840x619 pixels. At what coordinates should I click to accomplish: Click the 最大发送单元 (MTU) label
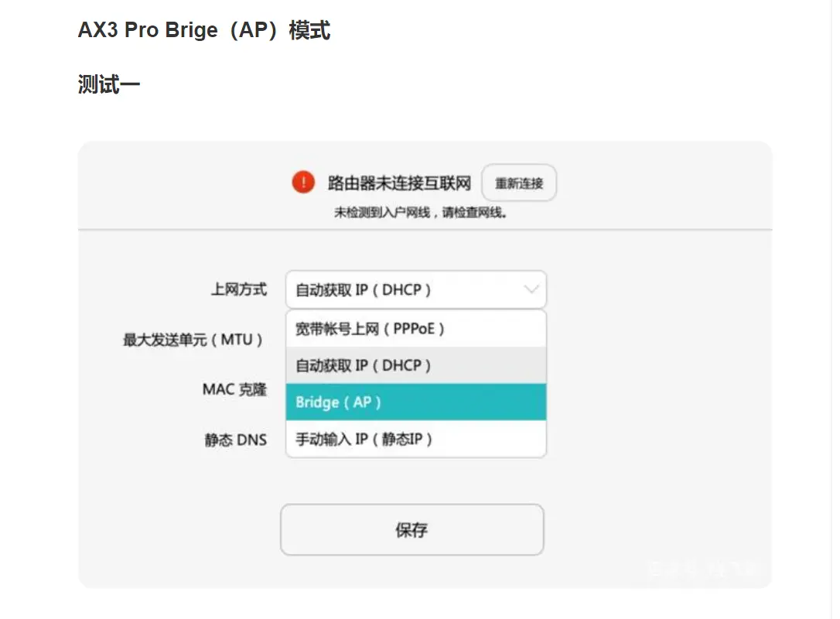point(193,340)
